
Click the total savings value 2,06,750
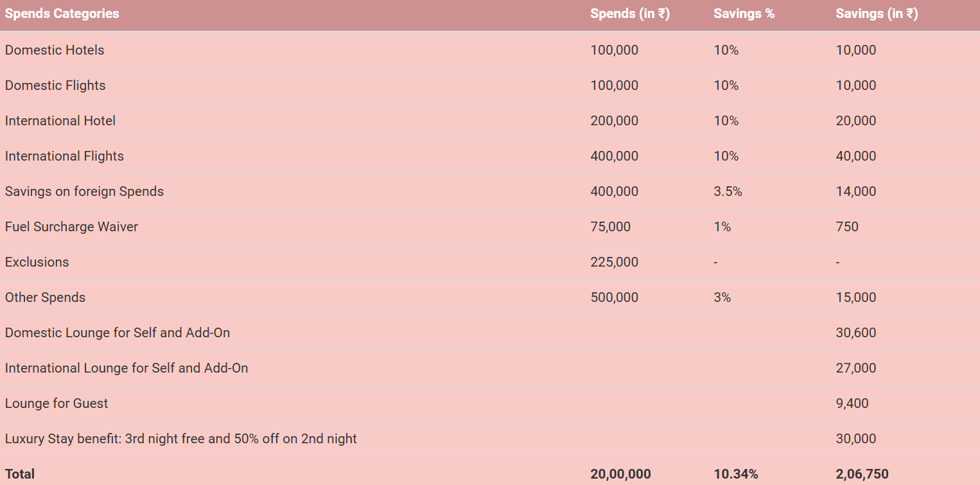pyautogui.click(x=862, y=474)
